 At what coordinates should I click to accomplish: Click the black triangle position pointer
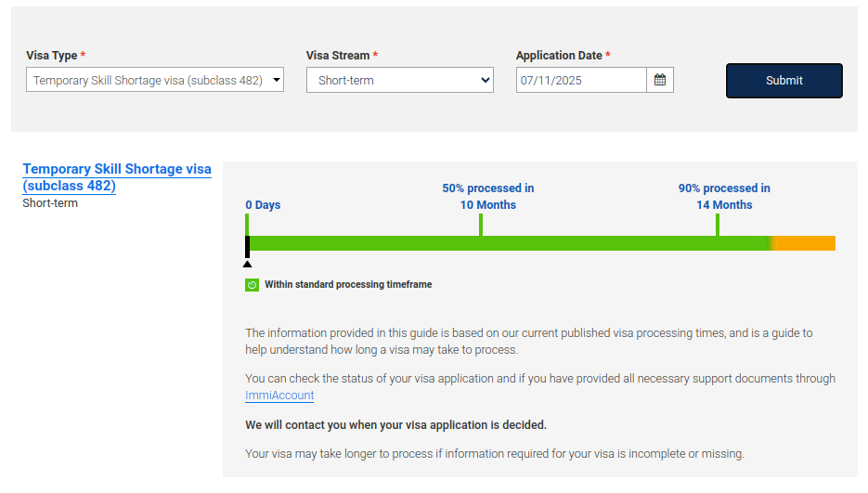pyautogui.click(x=247, y=264)
